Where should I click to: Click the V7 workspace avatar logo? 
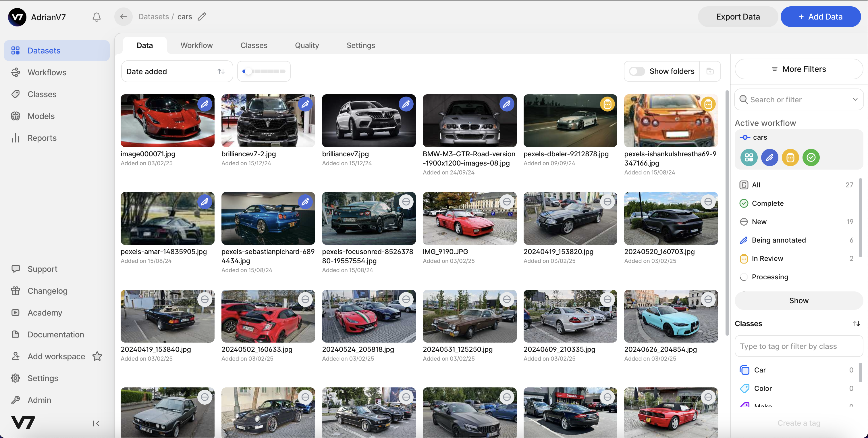pos(17,17)
